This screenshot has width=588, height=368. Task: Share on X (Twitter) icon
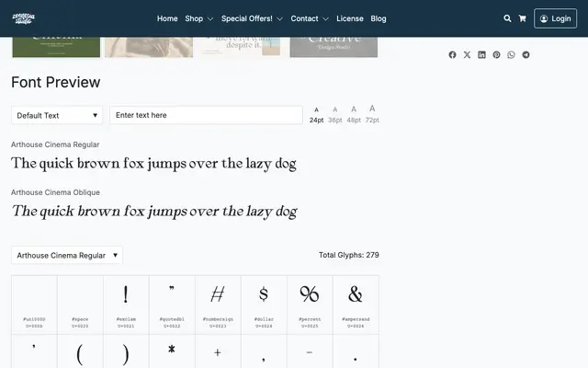pyautogui.click(x=467, y=55)
